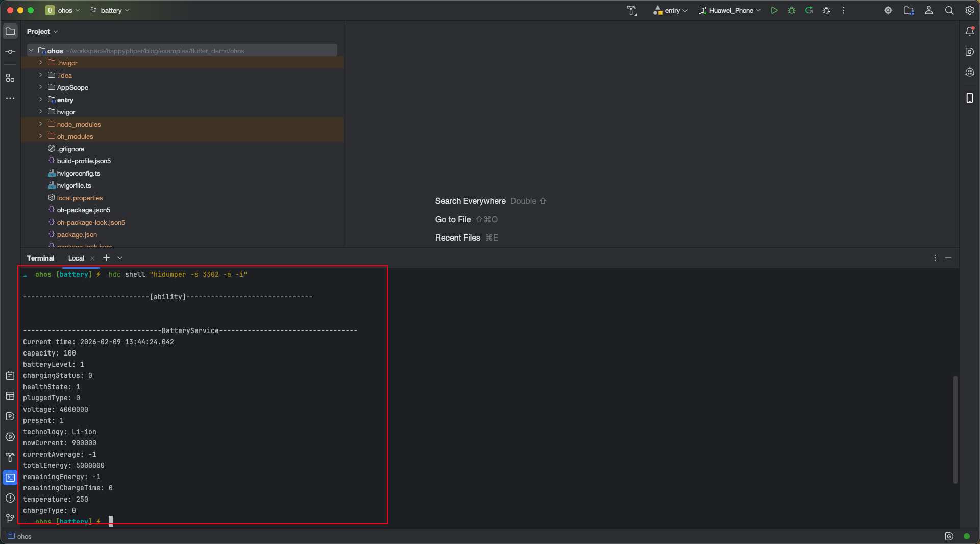Open the table-shaped tool window icon
This screenshot has height=544, width=980.
[10, 396]
